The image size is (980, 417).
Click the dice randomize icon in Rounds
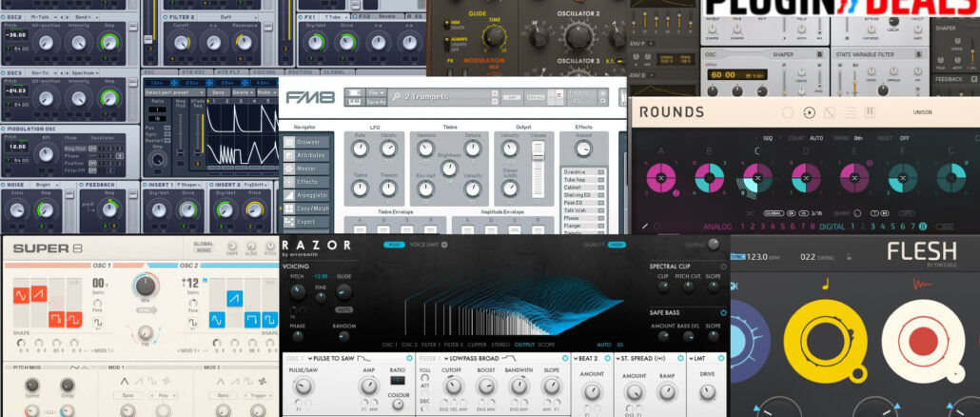(x=830, y=113)
